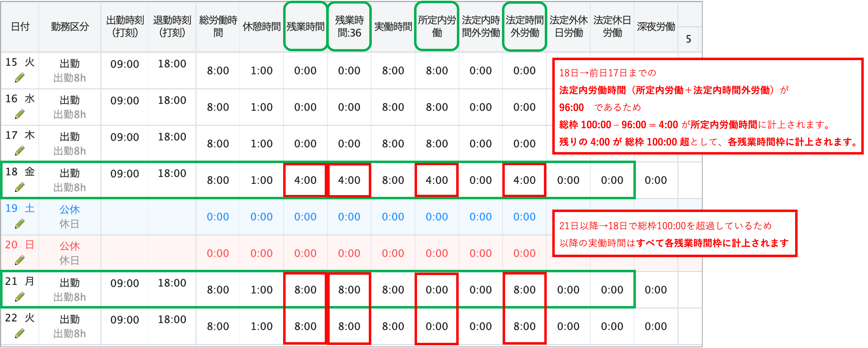Click the 日付 column header
The height and width of the screenshot is (348, 868).
coord(20,26)
